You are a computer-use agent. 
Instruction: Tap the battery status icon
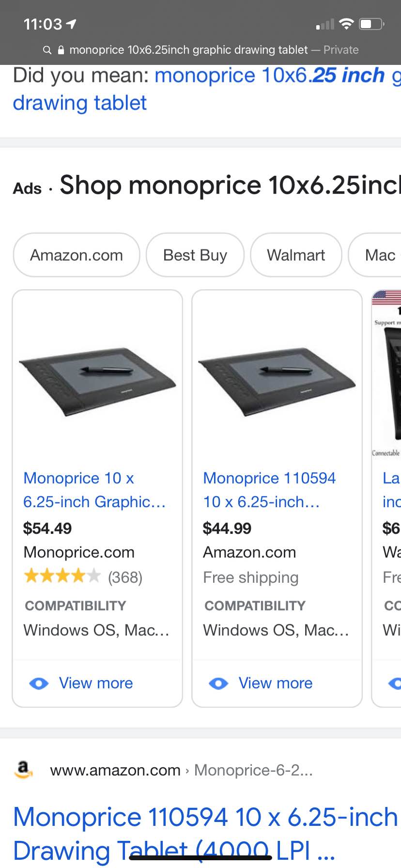(x=371, y=24)
